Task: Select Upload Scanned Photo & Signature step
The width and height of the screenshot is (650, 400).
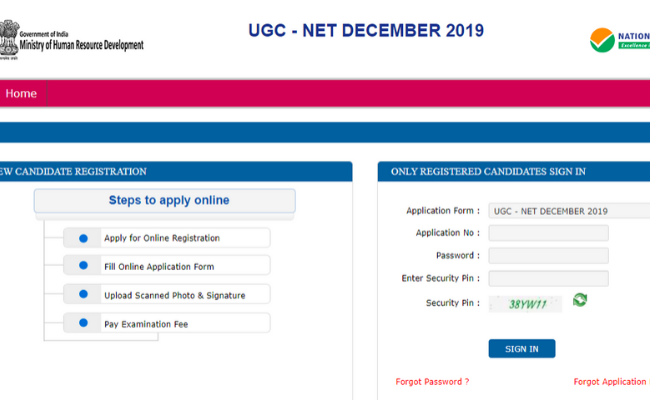Action: (x=174, y=295)
